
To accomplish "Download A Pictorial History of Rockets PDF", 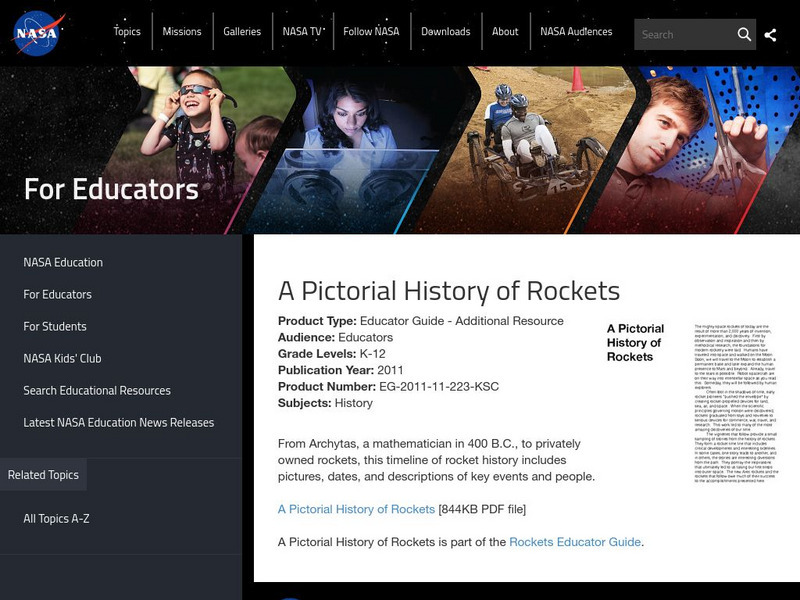I will tap(356, 509).
